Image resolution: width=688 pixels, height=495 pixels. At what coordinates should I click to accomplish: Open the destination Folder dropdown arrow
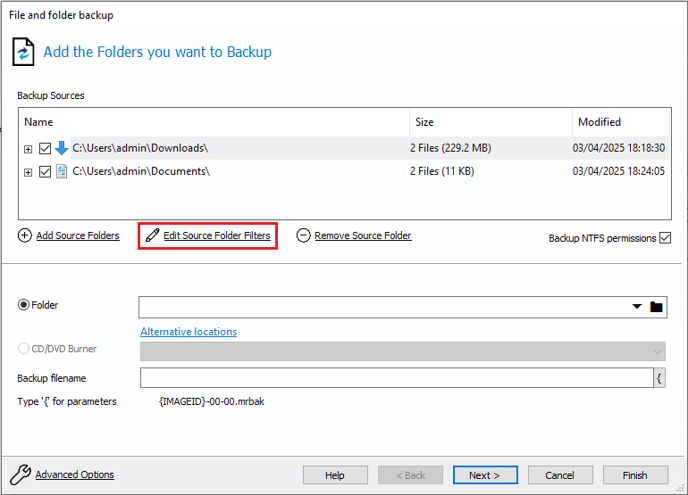[637, 307]
